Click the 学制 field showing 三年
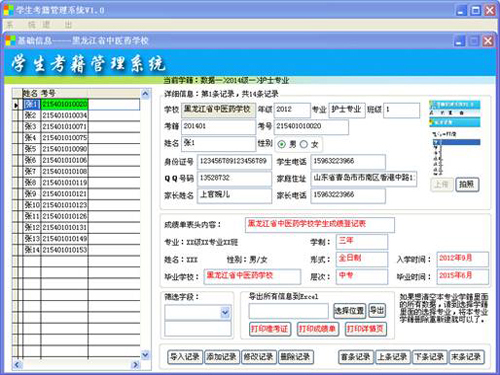 pos(362,242)
